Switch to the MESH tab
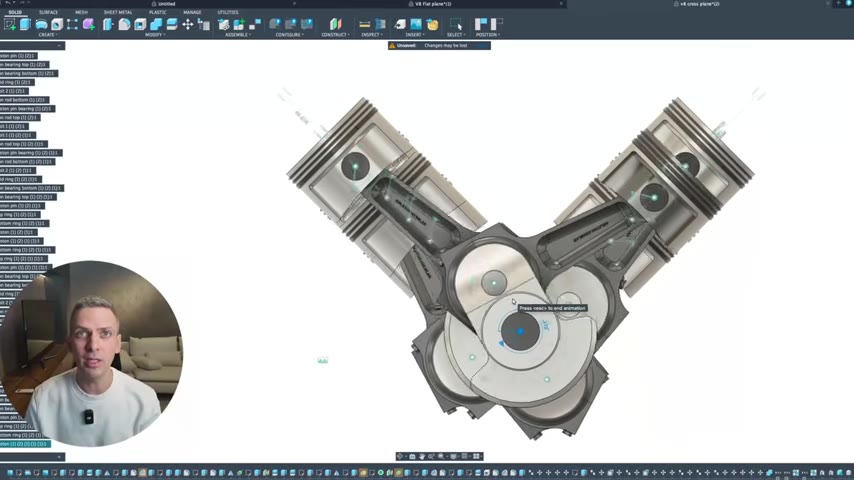Viewport: 854px width, 480px height. tap(81, 12)
